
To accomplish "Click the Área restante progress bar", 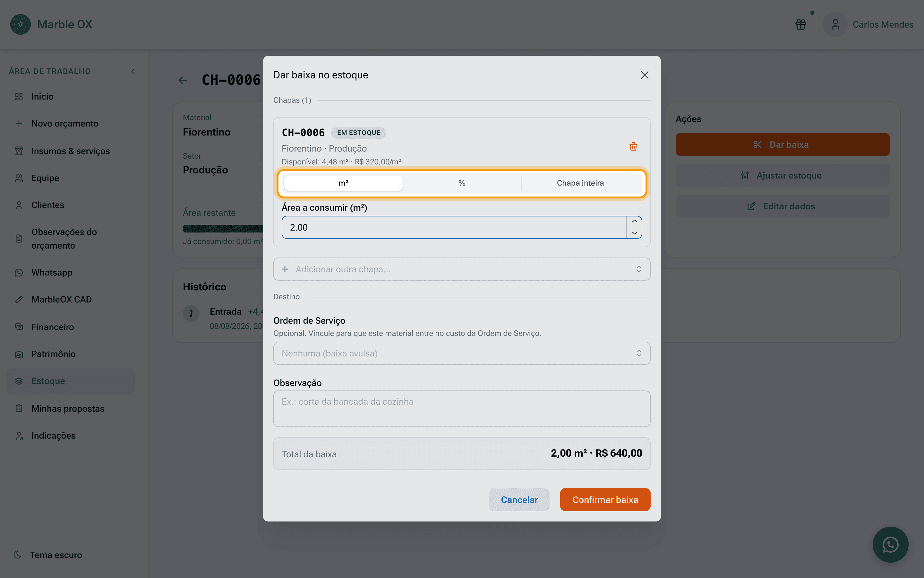I will click(x=223, y=229).
